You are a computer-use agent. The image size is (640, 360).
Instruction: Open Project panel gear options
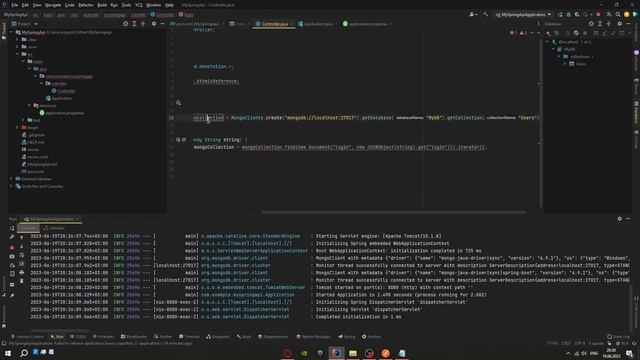pyautogui.click(x=154, y=24)
